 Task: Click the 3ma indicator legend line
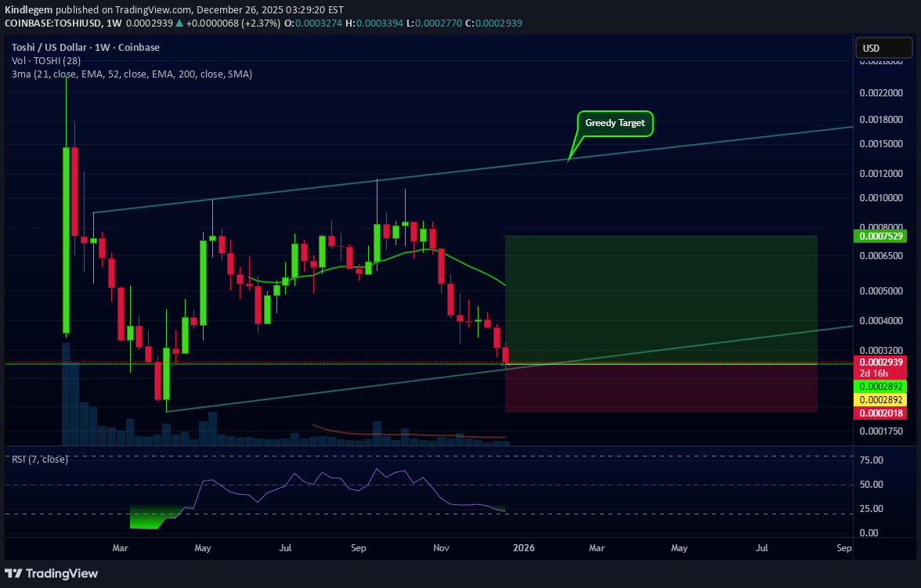coord(132,74)
